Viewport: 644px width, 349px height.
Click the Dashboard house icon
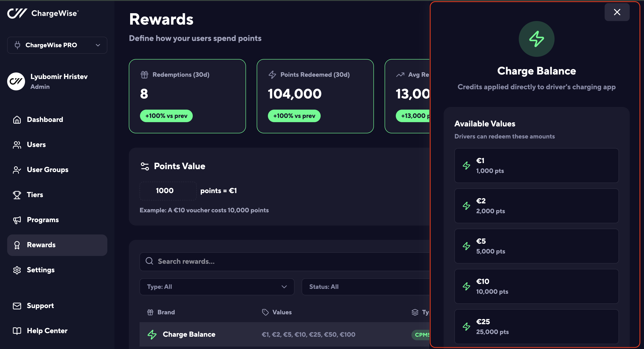(x=17, y=120)
